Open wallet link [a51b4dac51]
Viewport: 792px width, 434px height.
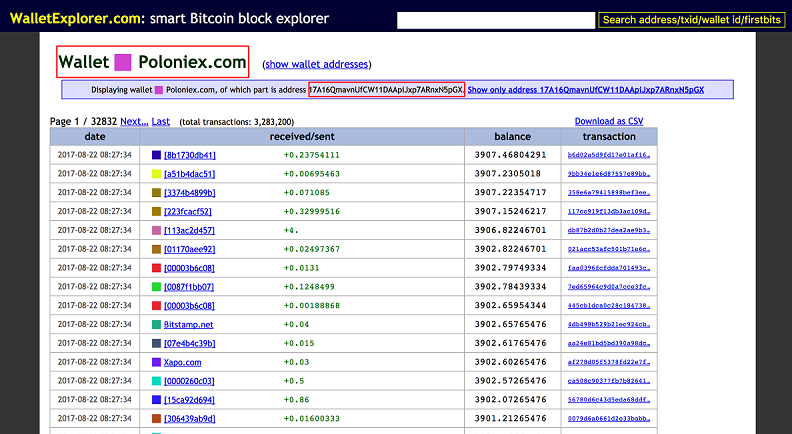point(189,174)
